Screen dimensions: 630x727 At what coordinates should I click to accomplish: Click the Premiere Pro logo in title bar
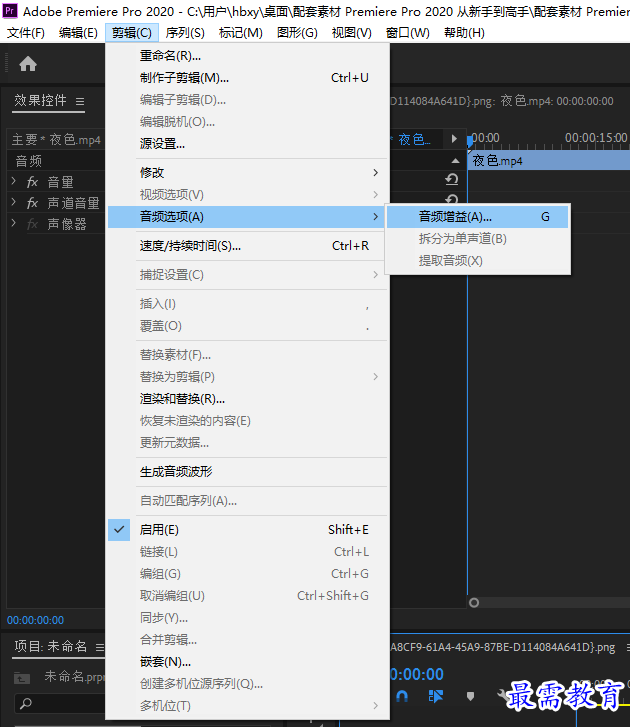(x=10, y=10)
